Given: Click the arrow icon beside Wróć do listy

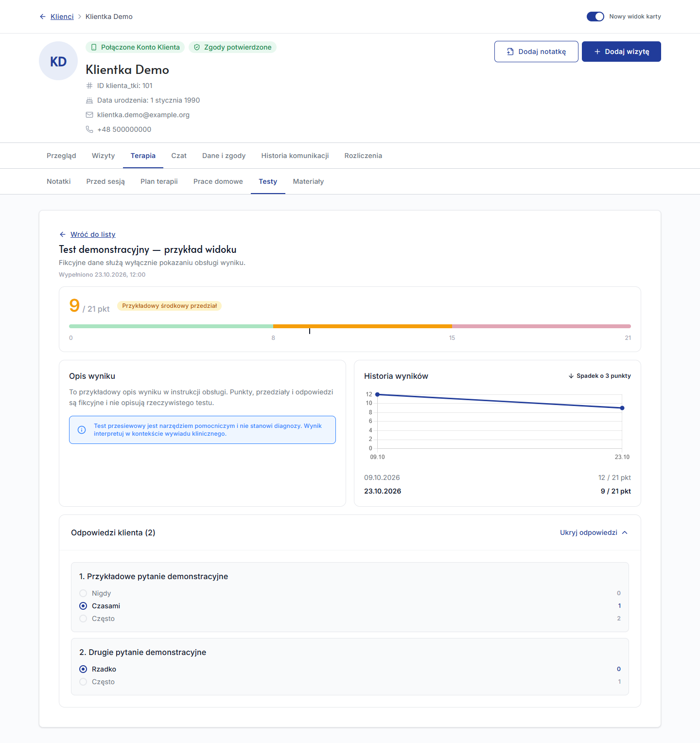Looking at the screenshot, I should [63, 234].
